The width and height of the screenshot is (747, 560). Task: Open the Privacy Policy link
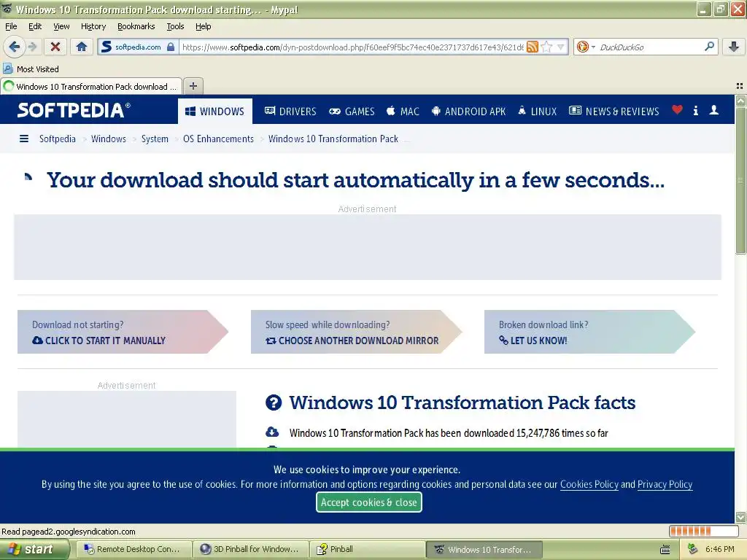coord(665,484)
